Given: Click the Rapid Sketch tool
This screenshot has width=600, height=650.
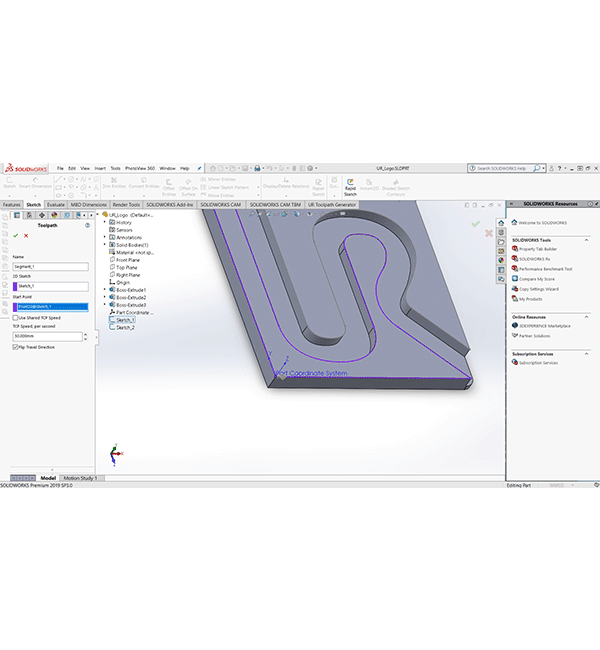Looking at the screenshot, I should point(350,187).
